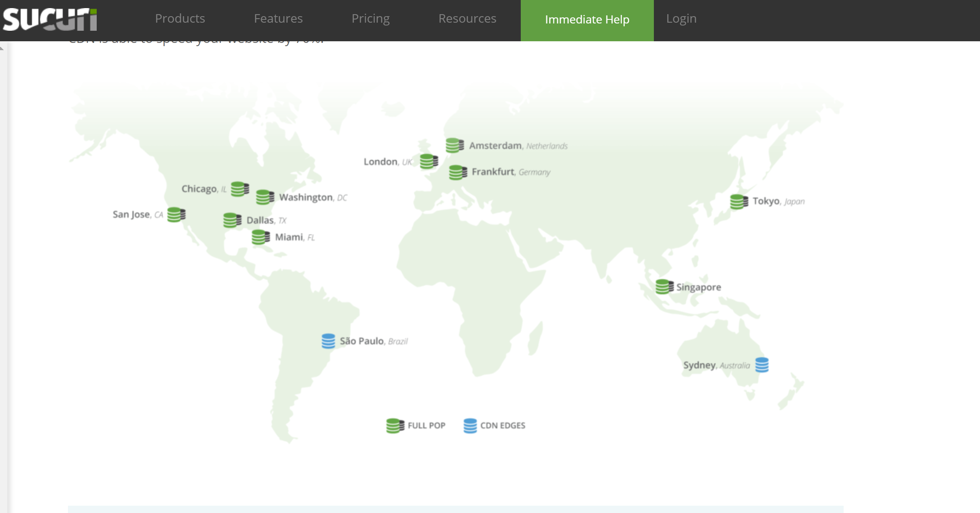Click the London server stack icon
980x513 pixels.
pyautogui.click(x=428, y=161)
